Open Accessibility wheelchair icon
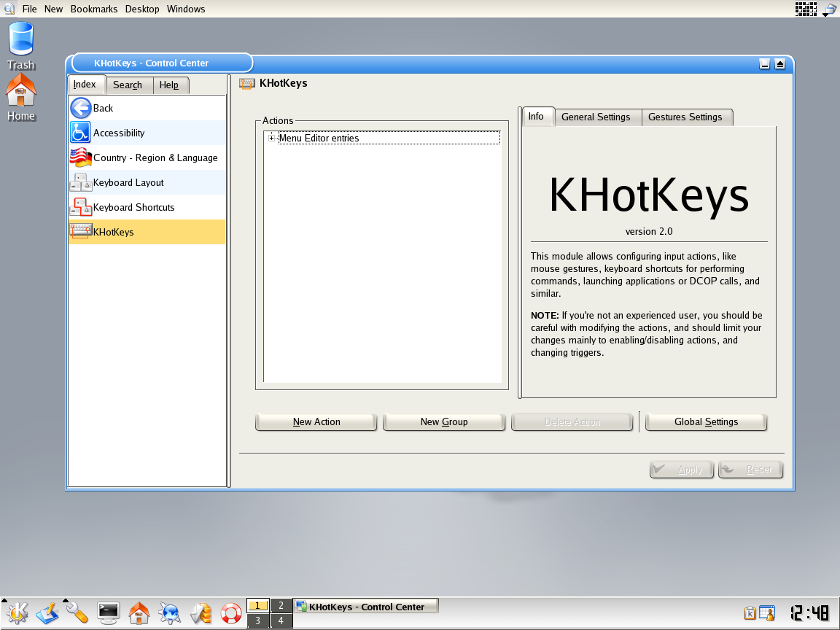Screen dimensions: 840x630 click(80, 133)
